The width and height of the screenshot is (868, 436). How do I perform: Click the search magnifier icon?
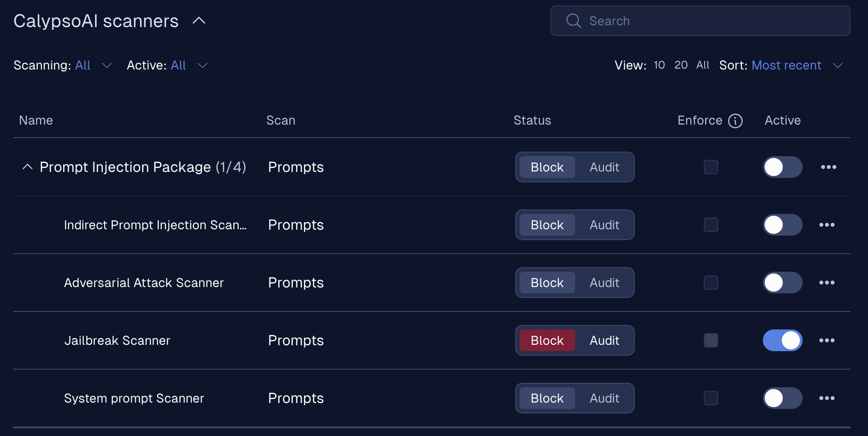click(573, 21)
